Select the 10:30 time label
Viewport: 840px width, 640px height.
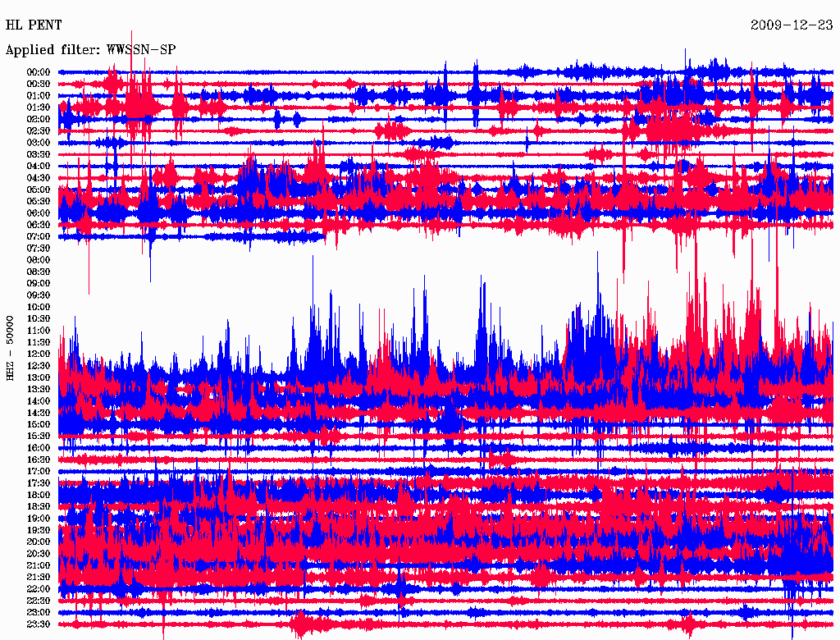(x=39, y=318)
